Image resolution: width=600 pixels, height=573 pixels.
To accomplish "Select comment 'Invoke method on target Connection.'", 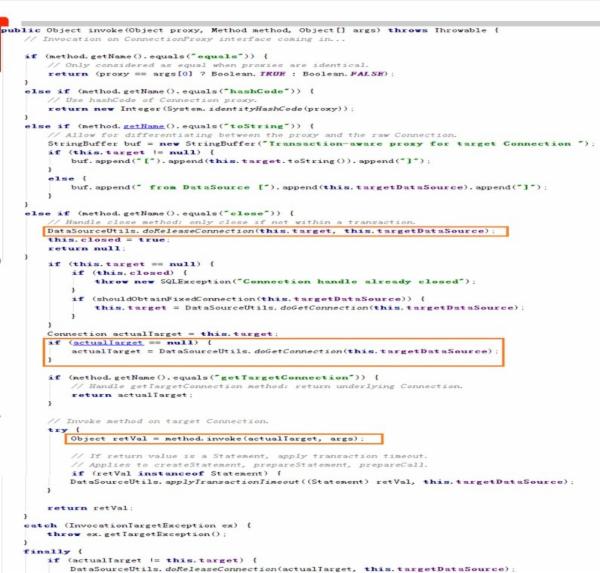I will [x=158, y=421].
